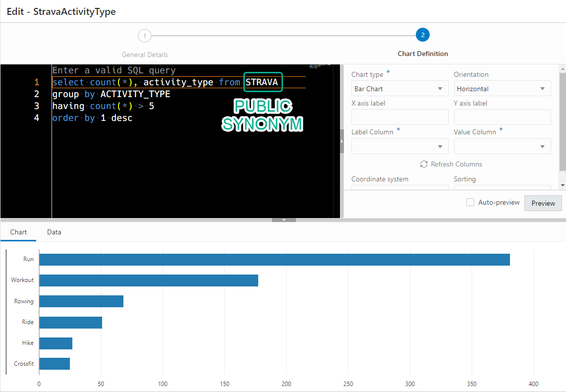Click the Refresh Columns icon
The image size is (566, 392).
tap(424, 164)
